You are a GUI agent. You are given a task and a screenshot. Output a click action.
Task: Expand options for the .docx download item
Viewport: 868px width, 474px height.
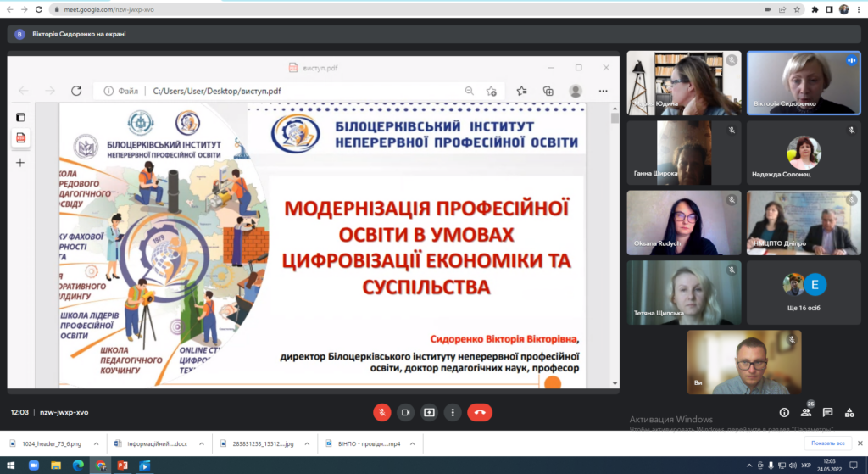tap(202, 443)
